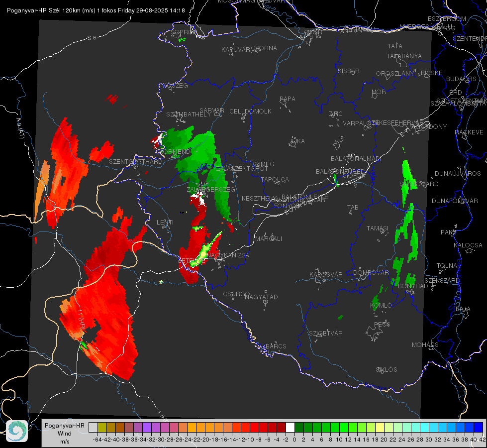Image resolution: width=487 pixels, height=448 pixels.
Task: Click the BONYHAD city label
Action: [413, 286]
